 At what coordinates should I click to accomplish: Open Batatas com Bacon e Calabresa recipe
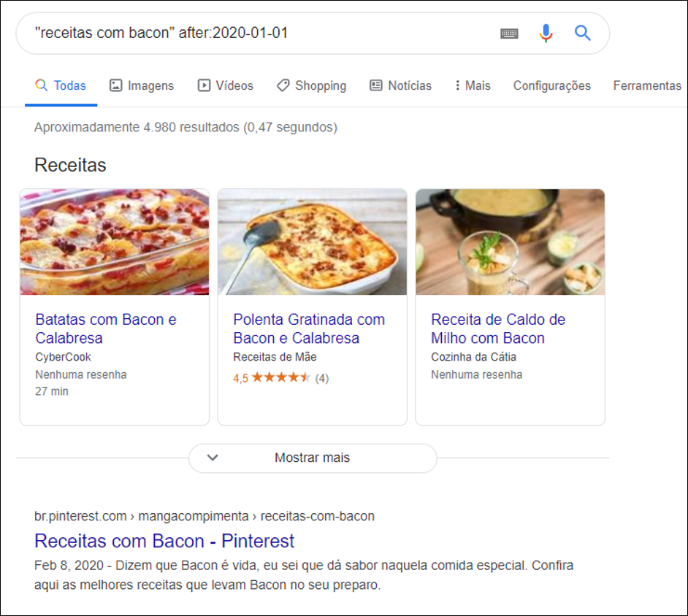point(106,328)
